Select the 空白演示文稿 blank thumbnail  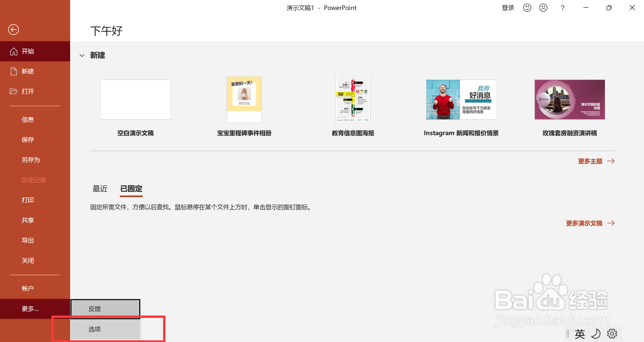[x=136, y=100]
